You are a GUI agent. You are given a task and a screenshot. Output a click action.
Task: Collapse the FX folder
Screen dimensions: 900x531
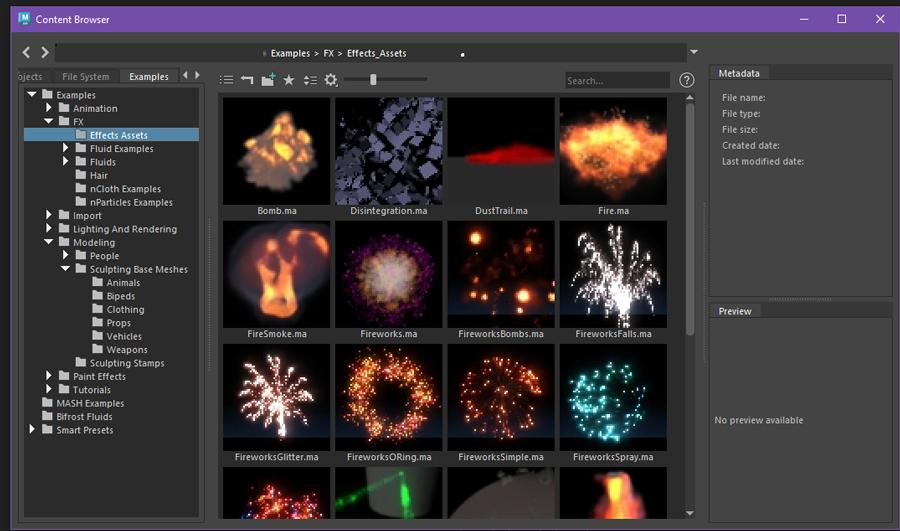pyautogui.click(x=49, y=121)
